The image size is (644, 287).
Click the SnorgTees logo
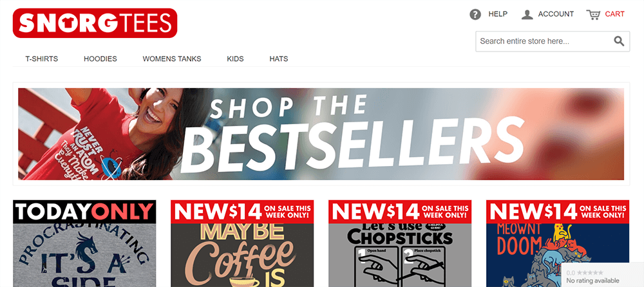point(95,23)
